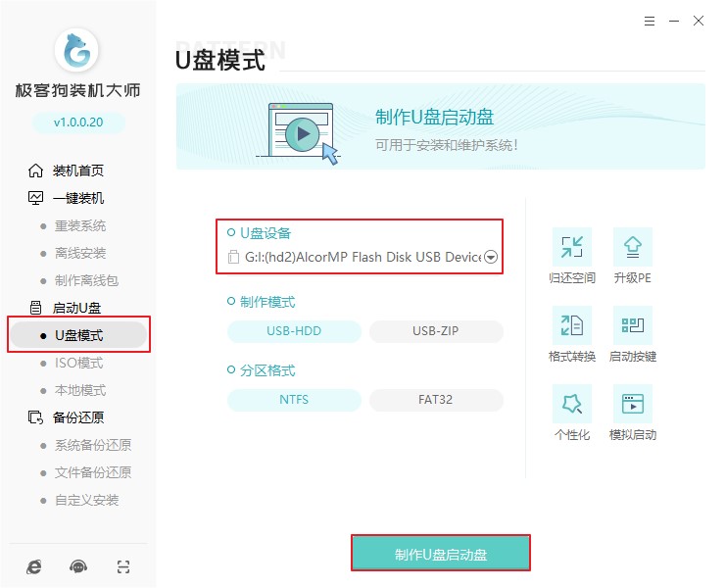Click the 个性化 personalization icon
This screenshot has width=725, height=588.
click(x=572, y=404)
